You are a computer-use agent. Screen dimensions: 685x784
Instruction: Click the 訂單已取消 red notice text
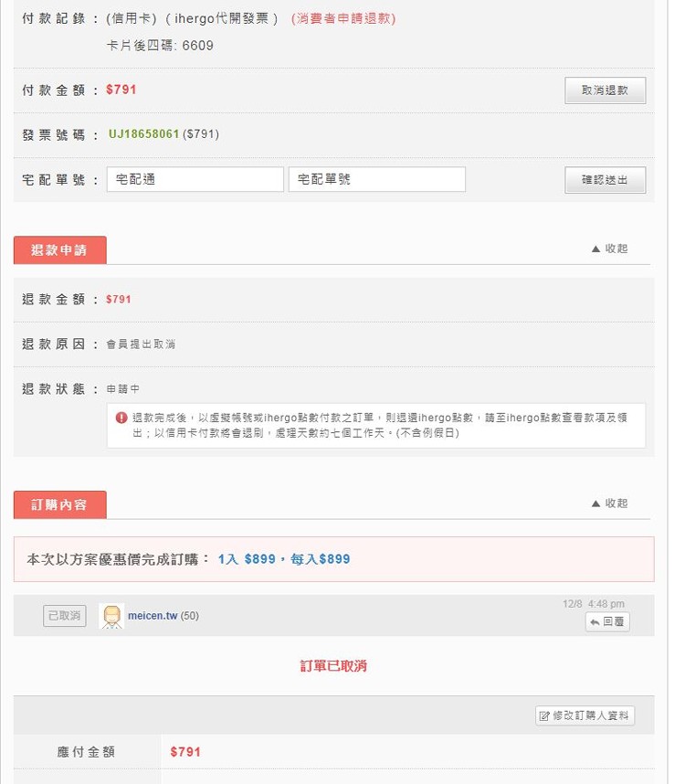(333, 666)
